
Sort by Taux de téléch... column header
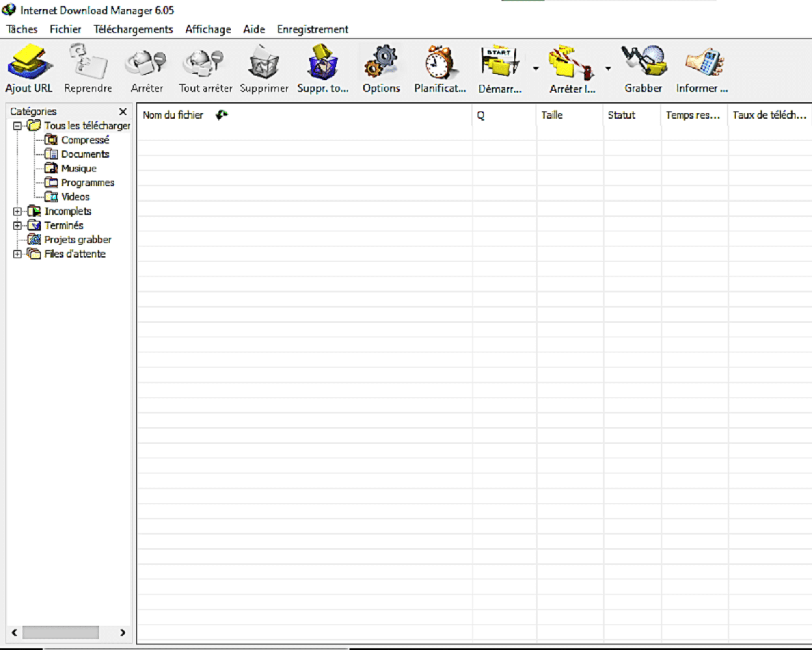click(770, 115)
